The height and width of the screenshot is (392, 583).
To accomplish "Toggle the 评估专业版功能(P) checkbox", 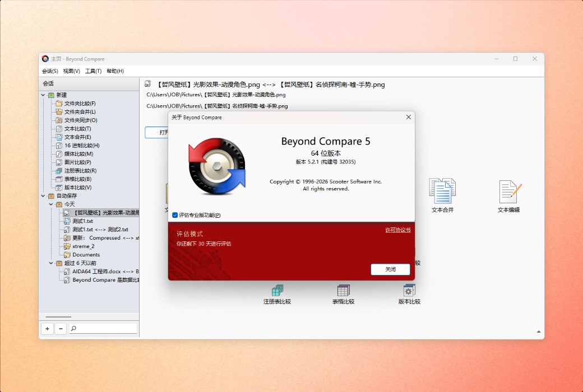I will tap(175, 215).
